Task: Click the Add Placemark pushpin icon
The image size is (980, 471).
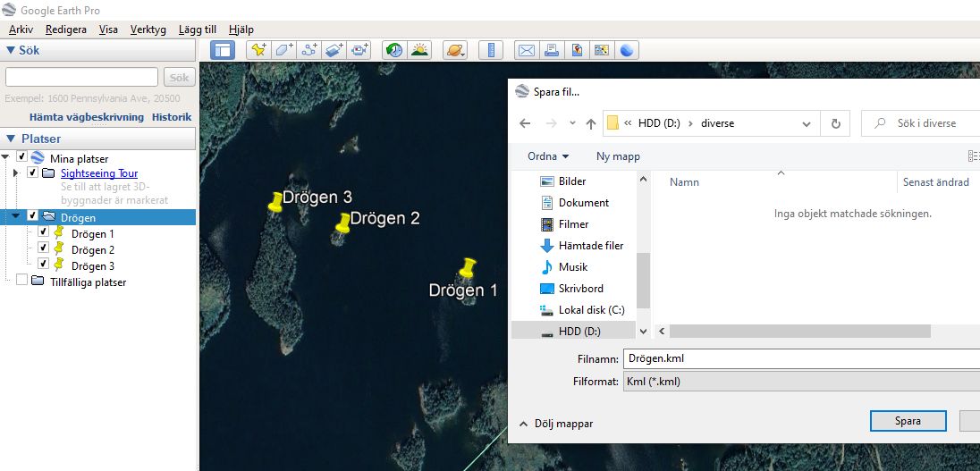Action: tap(258, 50)
